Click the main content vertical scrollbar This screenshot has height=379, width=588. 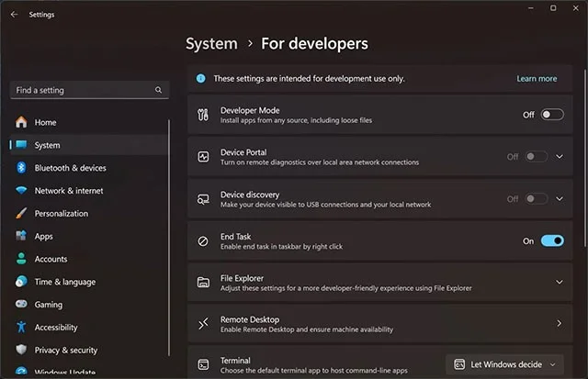point(584,158)
